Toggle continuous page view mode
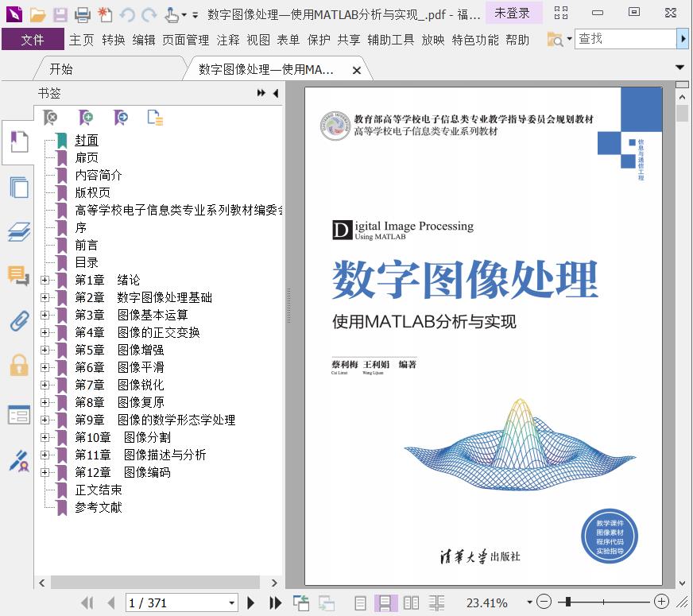Viewport: 693px width, 616px height. (x=385, y=602)
